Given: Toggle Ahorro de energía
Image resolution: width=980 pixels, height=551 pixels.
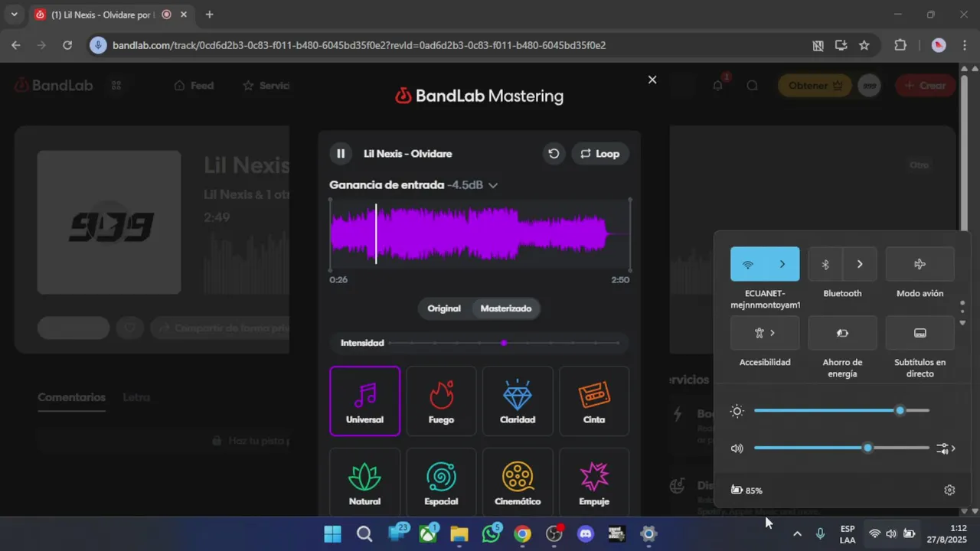Looking at the screenshot, I should (x=842, y=333).
